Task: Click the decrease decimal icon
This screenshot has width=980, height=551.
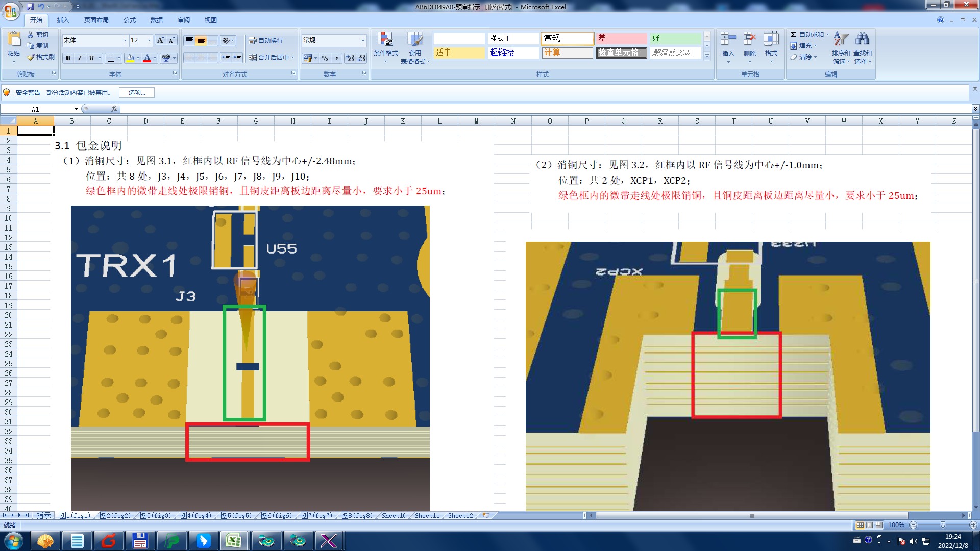Action: tap(361, 58)
